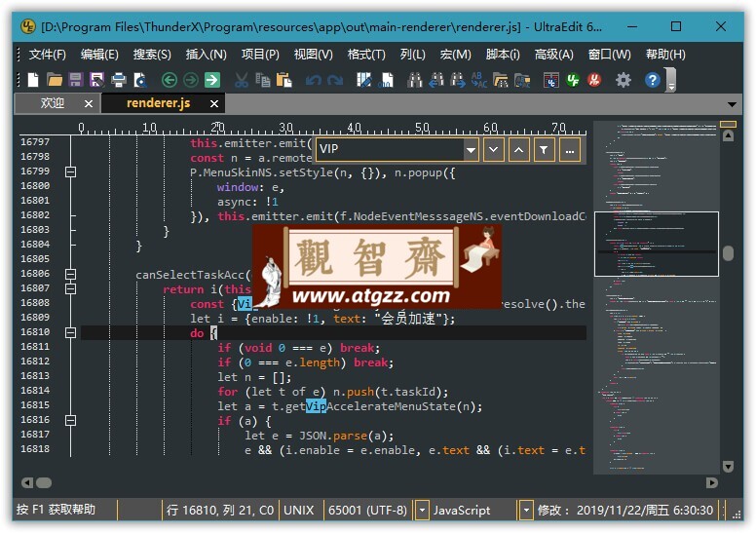The width and height of the screenshot is (756, 533).
Task: Open 项目(P) menu
Action: 260,55
